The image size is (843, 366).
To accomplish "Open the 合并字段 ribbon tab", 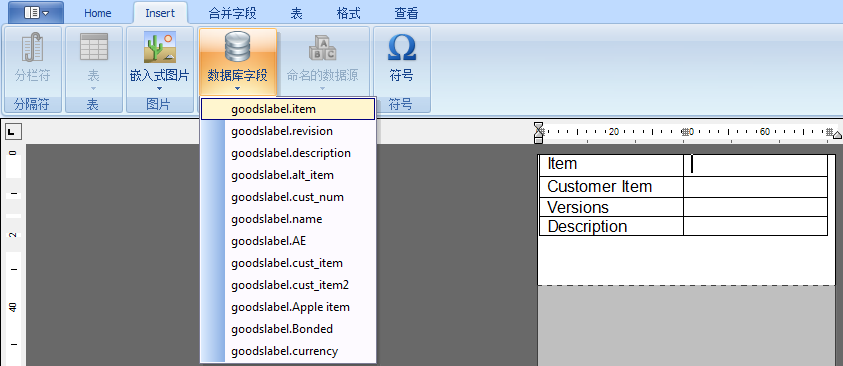I will point(233,13).
